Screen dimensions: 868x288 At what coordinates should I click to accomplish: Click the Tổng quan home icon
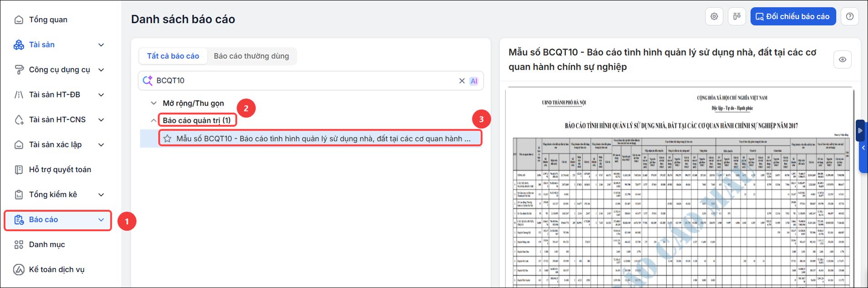pyautogui.click(x=19, y=20)
